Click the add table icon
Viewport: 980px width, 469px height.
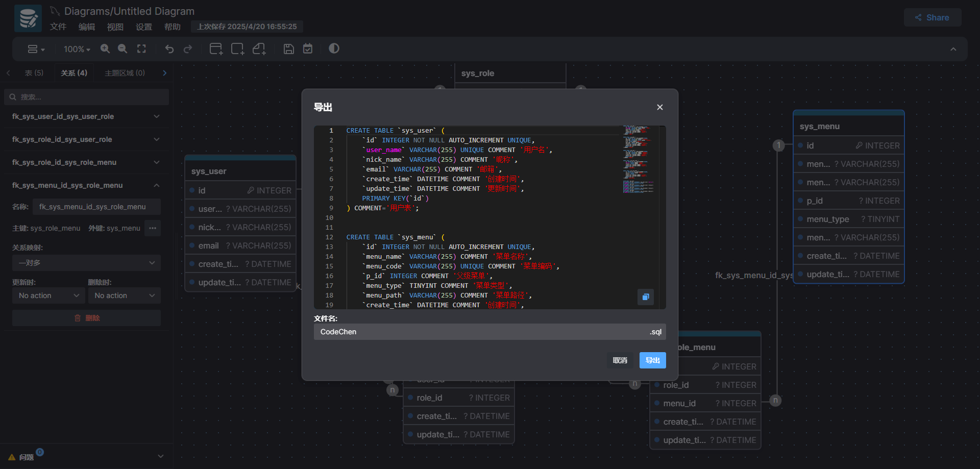click(216, 48)
